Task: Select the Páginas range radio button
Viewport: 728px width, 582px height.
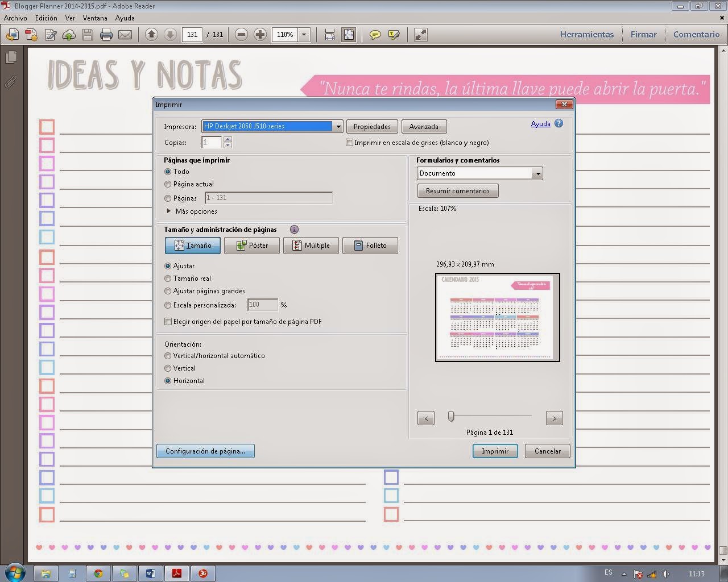Action: (x=168, y=198)
